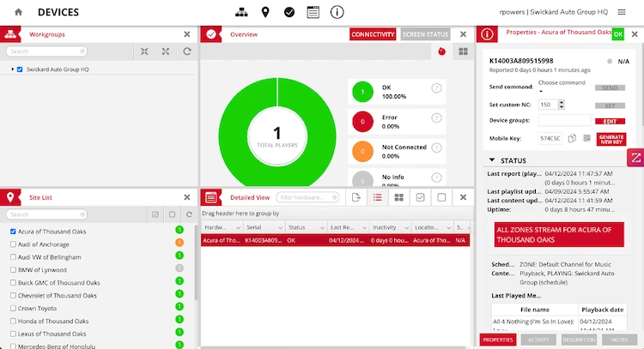Check BMW of Lynwood site
Screen dimensions: 644x349
(x=13, y=270)
